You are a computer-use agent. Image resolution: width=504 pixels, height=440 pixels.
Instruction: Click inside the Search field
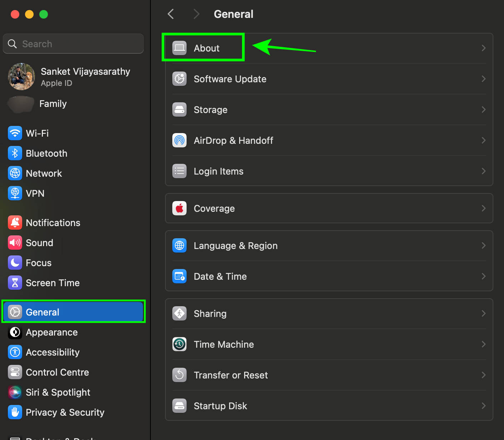tap(73, 44)
